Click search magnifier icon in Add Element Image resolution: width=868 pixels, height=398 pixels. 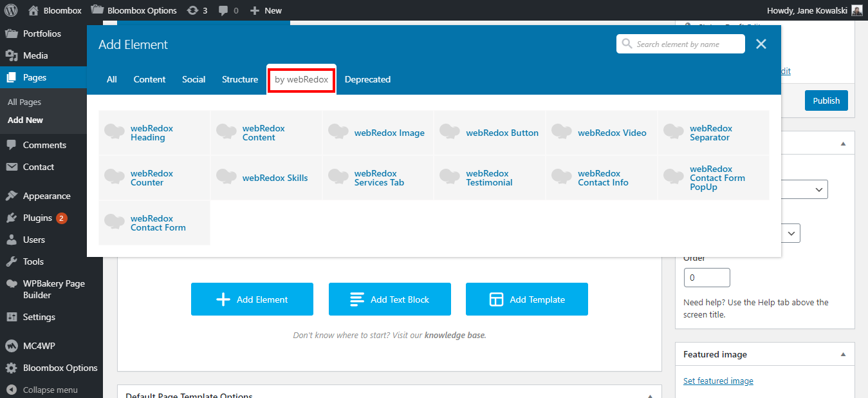[627, 44]
